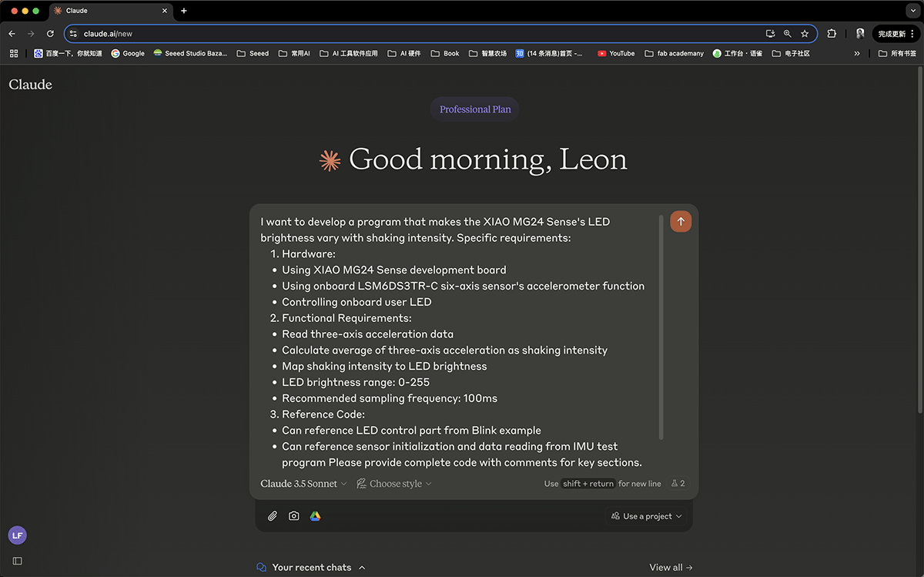This screenshot has width=924, height=577.
Task: Open the 百度一下 bookmark
Action: tap(68, 53)
